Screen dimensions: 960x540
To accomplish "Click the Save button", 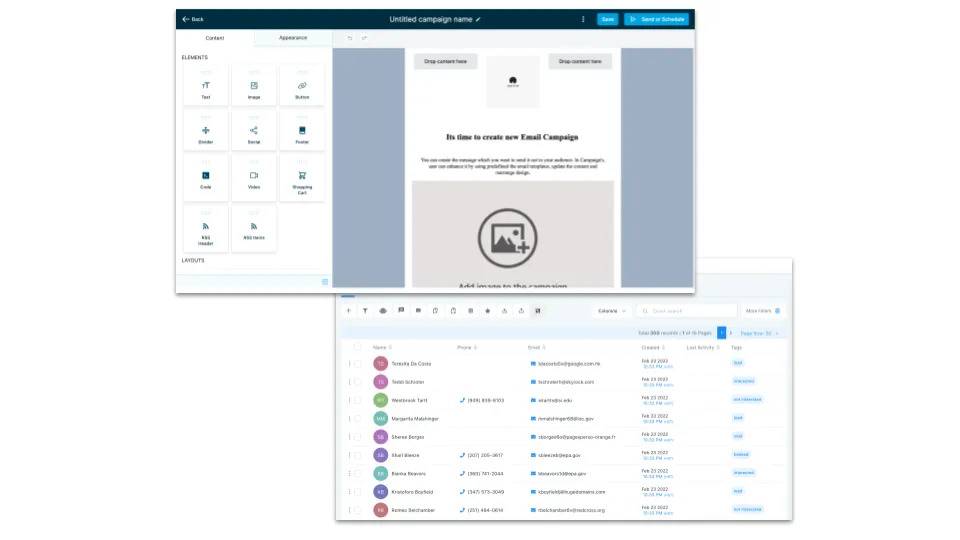I will 607,20.
